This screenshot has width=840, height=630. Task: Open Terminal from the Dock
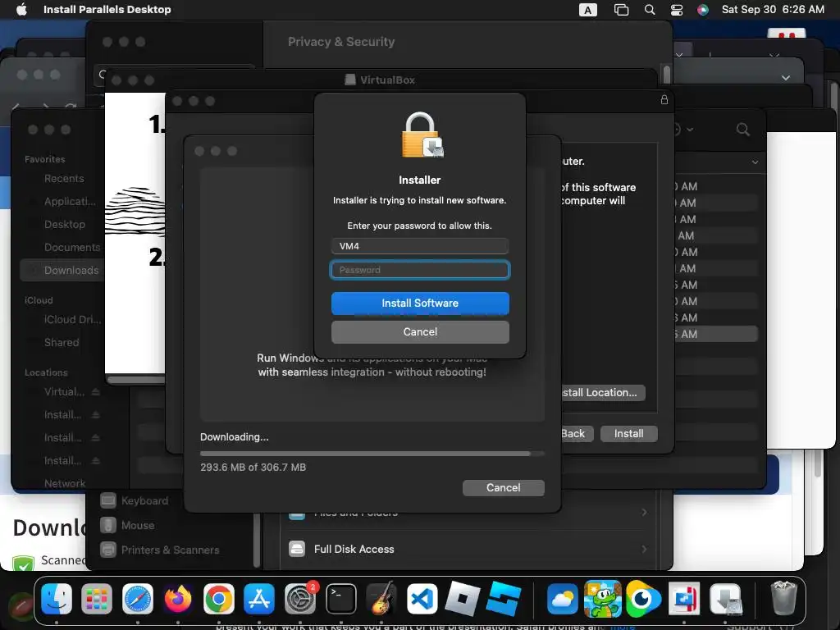click(340, 599)
